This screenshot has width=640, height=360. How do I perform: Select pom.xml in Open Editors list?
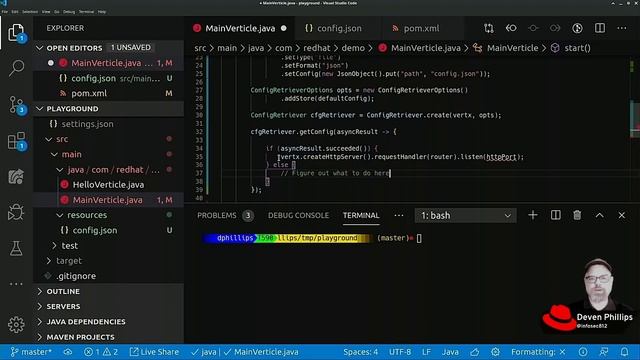coord(109,93)
